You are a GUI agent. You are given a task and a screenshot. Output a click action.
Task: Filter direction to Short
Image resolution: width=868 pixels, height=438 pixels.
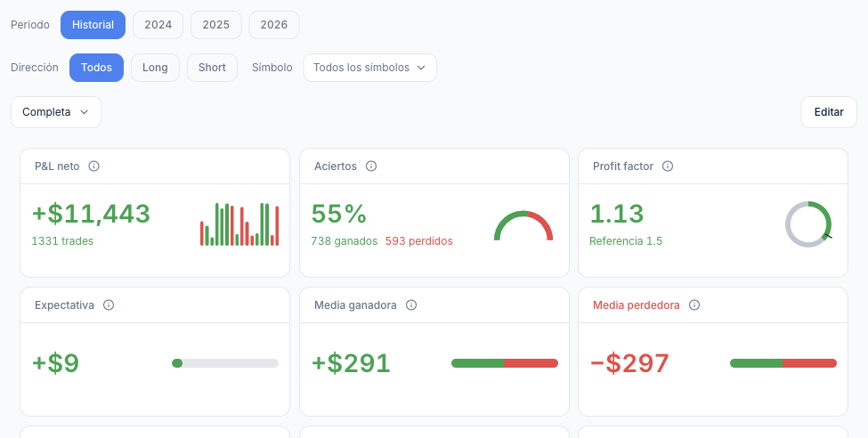click(212, 68)
